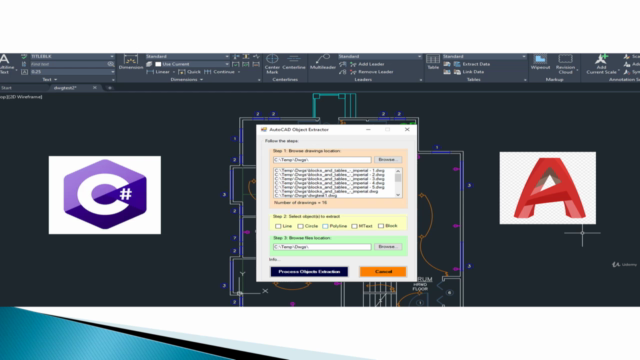Open a new drawing tab with plus
Screen dimensions: 640x360
109,88
